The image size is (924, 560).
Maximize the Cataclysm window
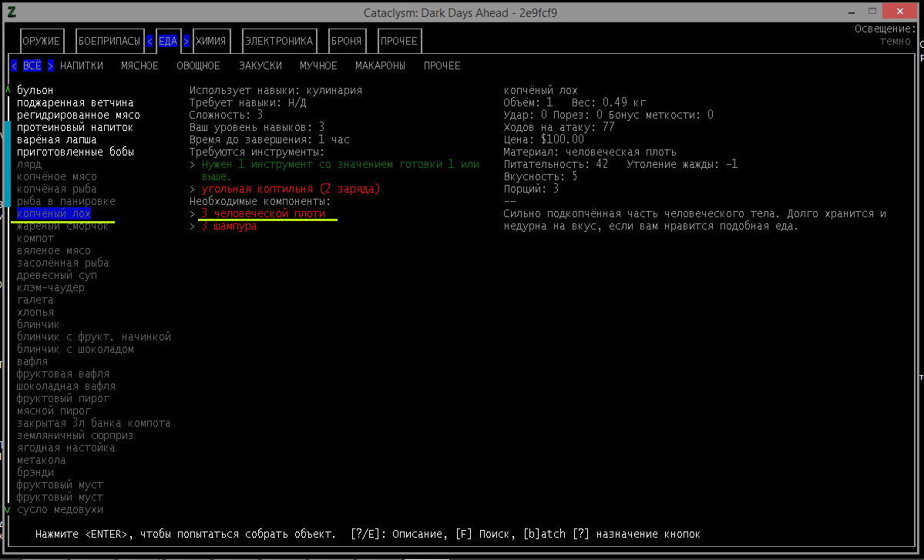click(x=872, y=12)
